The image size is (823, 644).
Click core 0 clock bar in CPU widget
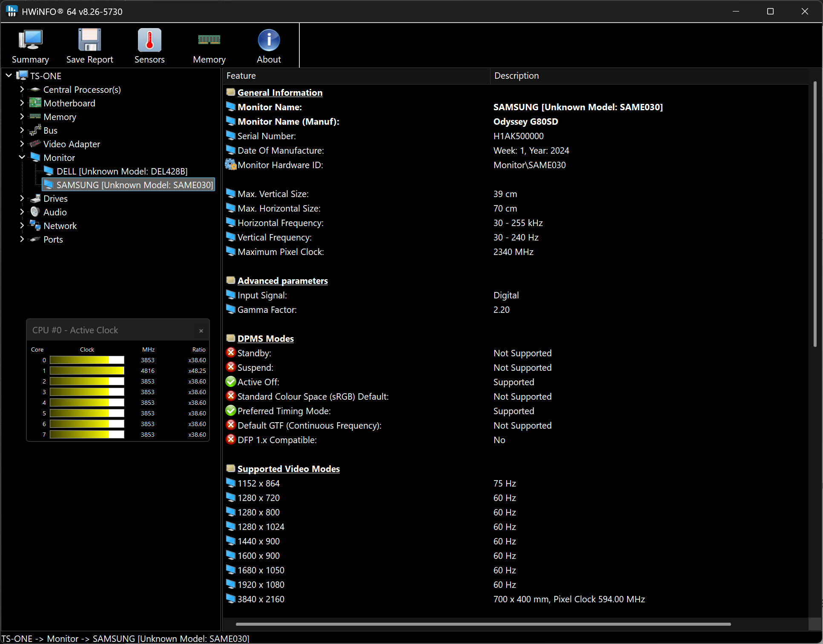click(x=87, y=360)
